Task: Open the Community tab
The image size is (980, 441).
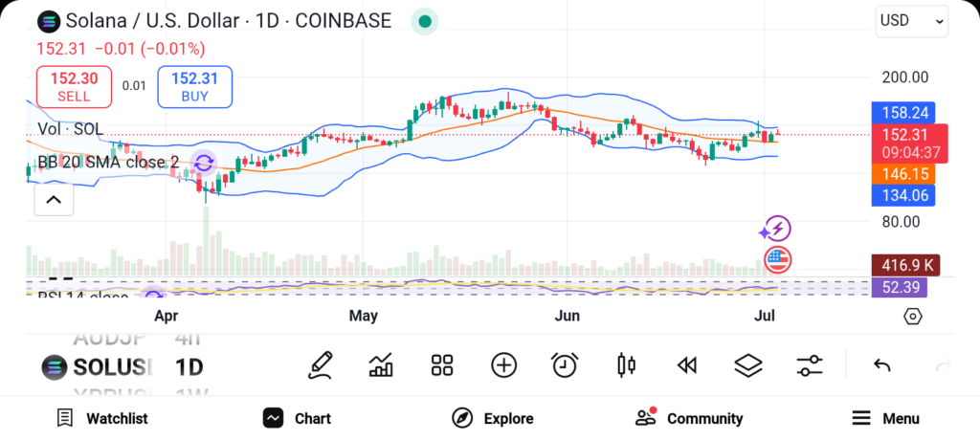Action: click(689, 418)
